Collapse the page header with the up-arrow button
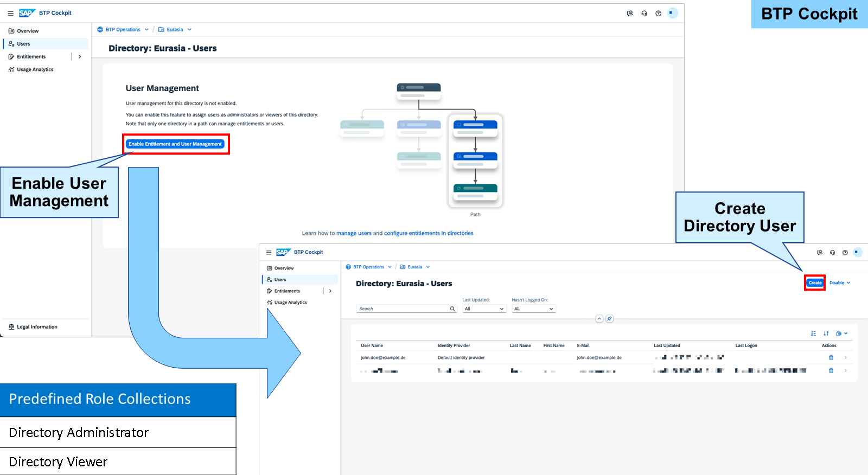 [599, 319]
